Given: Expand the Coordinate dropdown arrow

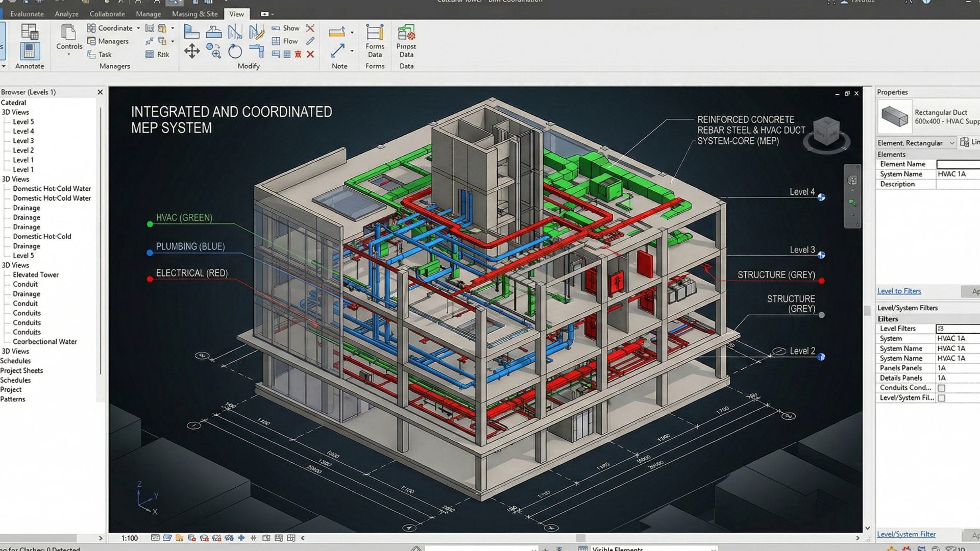Looking at the screenshot, I should 138,28.
